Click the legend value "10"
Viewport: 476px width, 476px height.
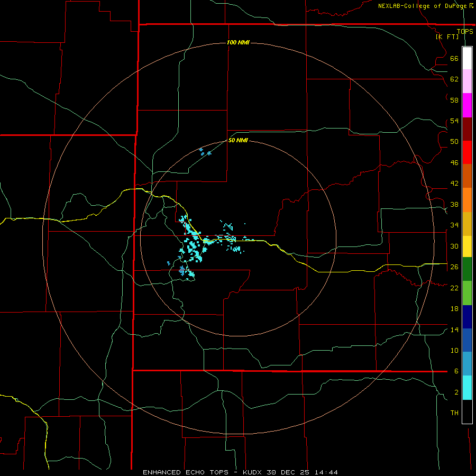(x=454, y=350)
